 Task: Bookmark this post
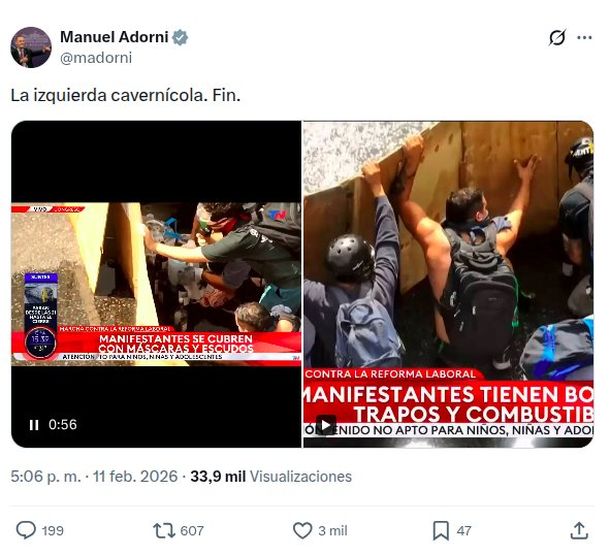tap(441, 530)
